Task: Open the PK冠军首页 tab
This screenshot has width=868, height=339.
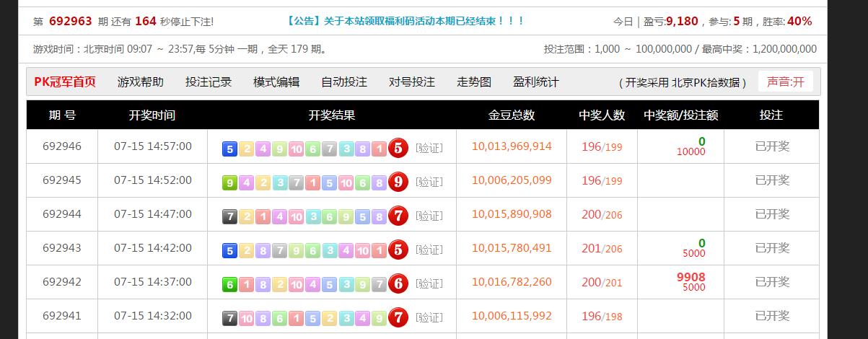Action: (65, 82)
